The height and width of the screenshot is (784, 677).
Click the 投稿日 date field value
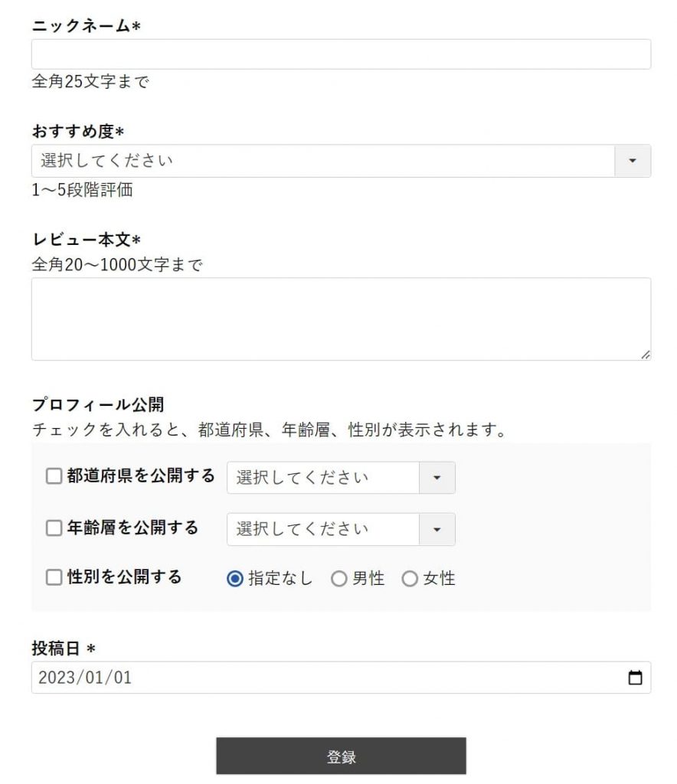pyautogui.click(x=85, y=678)
